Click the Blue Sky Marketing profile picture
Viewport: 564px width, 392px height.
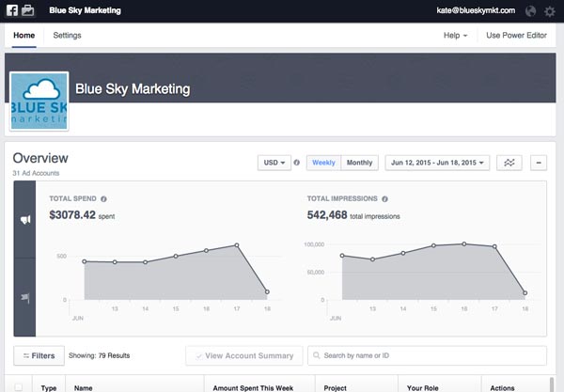[39, 101]
